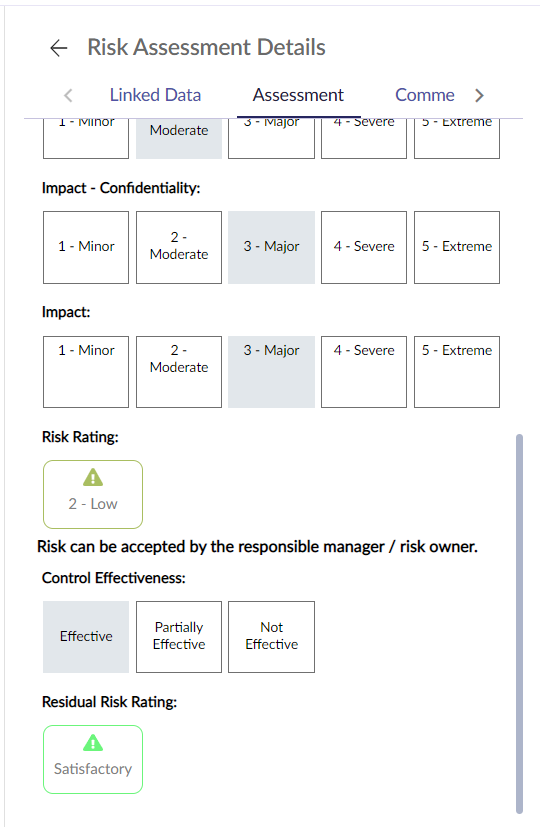Set Confidentiality impact to 2 - Moderate
The image size is (540, 827).
(x=179, y=247)
